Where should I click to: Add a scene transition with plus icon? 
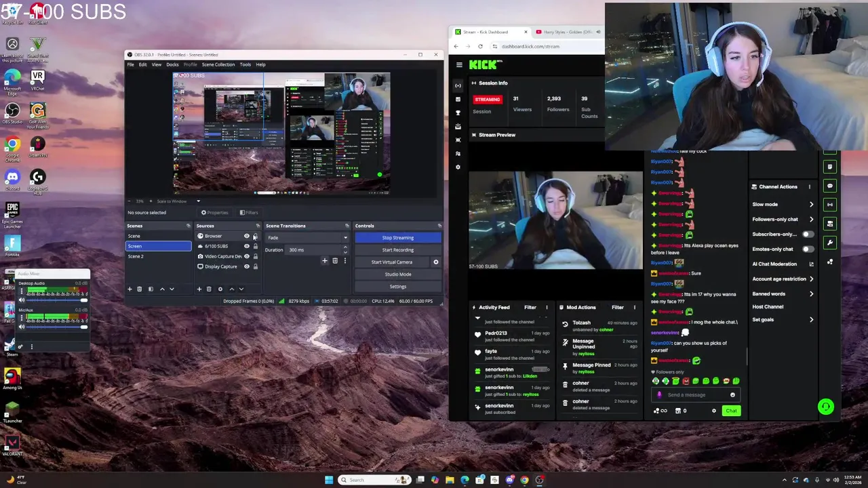325,261
